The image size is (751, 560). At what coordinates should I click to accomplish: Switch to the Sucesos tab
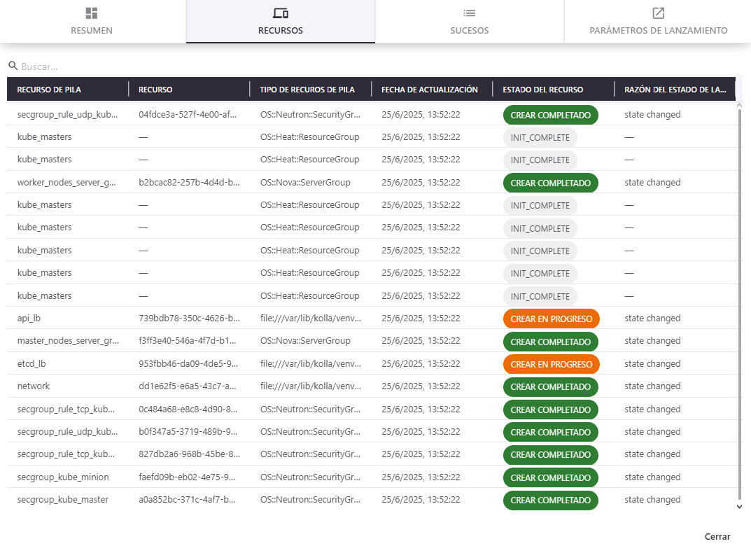(469, 22)
